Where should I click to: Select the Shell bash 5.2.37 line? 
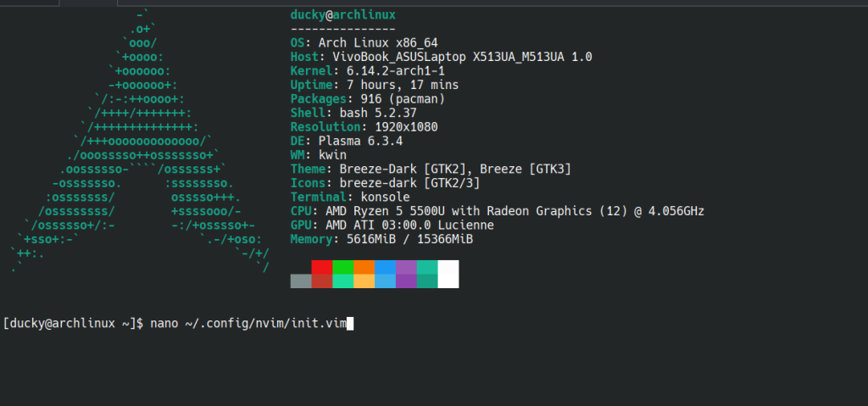(x=353, y=113)
